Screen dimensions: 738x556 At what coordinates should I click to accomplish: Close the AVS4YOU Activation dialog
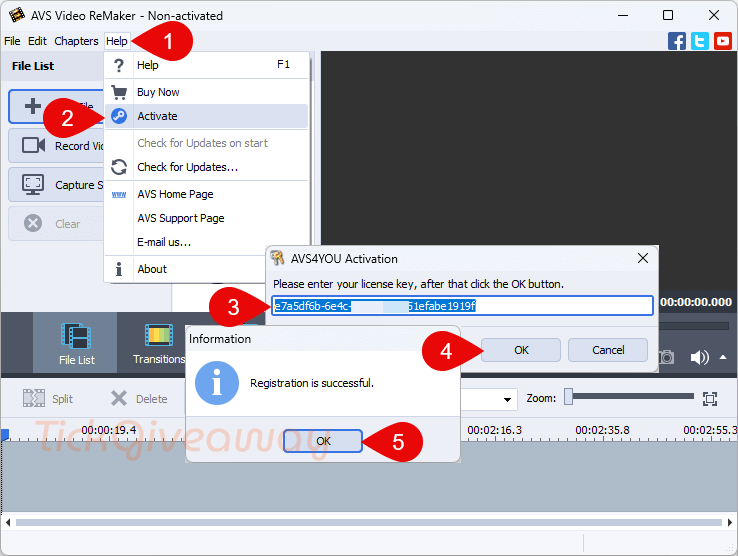coord(643,258)
